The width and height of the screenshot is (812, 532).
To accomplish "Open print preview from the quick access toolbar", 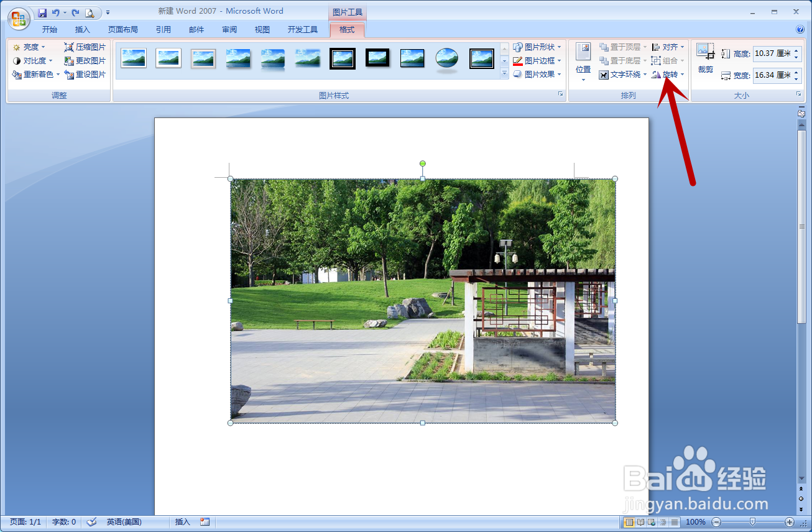I will [90, 12].
